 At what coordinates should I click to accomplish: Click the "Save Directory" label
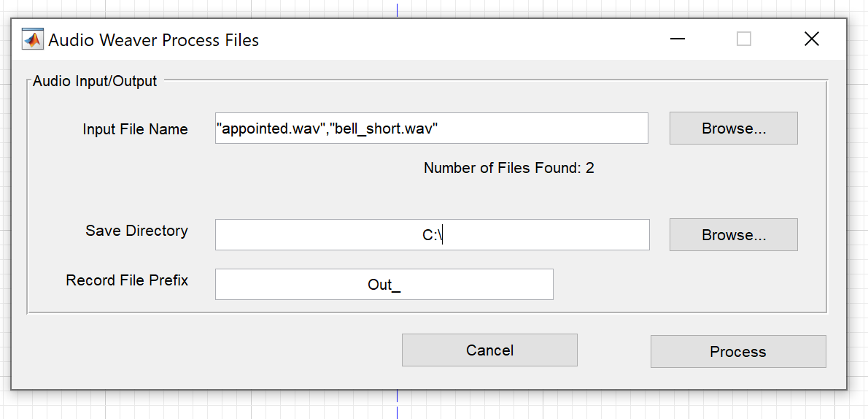(x=136, y=231)
